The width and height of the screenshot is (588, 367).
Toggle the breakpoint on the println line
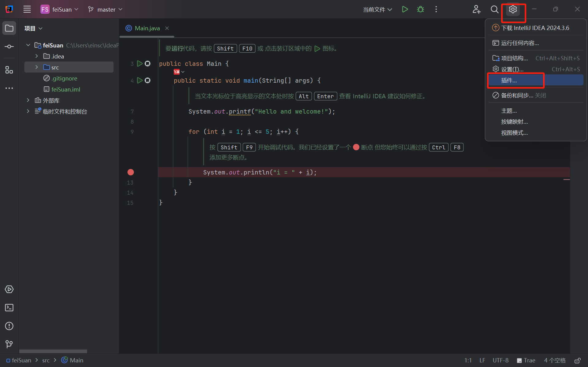point(131,172)
